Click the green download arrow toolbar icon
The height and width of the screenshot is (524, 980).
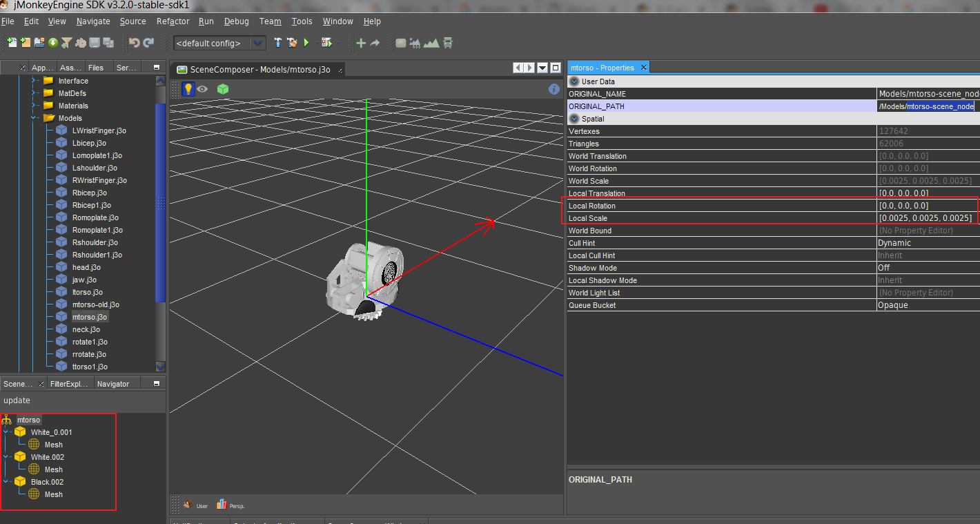[52, 43]
